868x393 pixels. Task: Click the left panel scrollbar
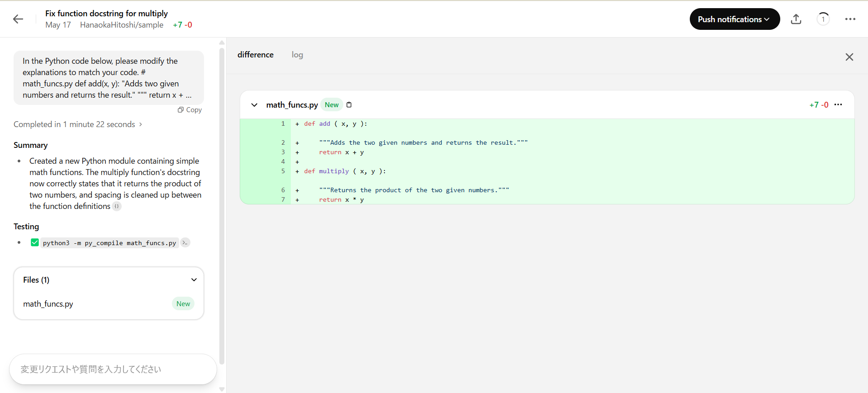222,206
